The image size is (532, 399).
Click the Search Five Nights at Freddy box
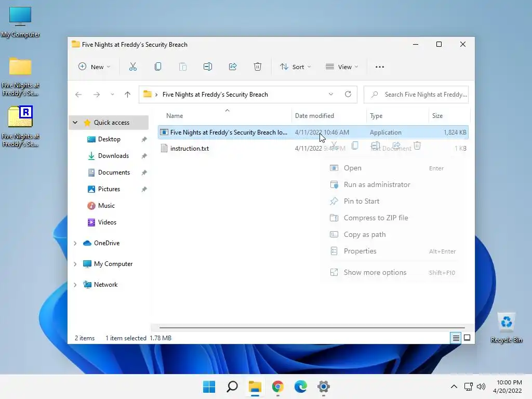click(416, 95)
